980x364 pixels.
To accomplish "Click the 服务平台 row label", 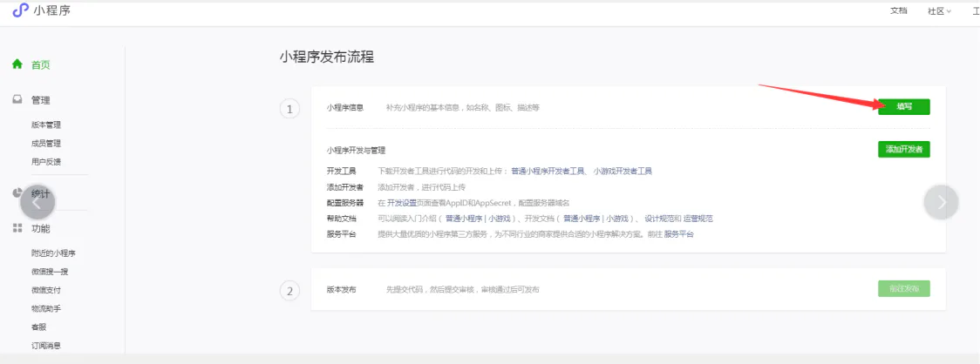I will click(341, 235).
